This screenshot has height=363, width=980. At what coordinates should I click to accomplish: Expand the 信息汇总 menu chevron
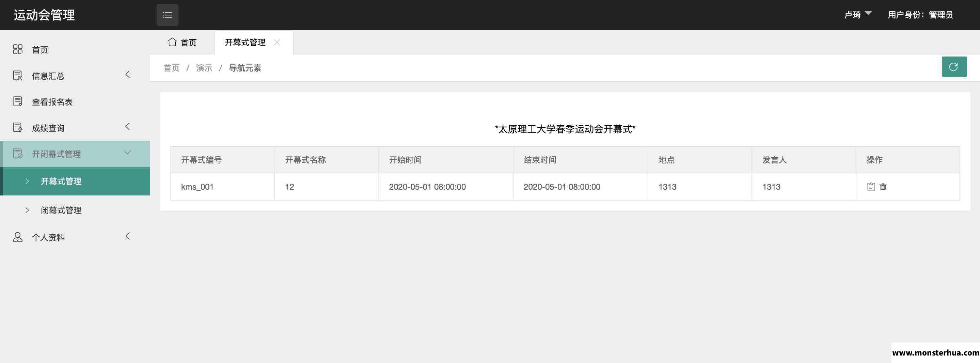[128, 75]
